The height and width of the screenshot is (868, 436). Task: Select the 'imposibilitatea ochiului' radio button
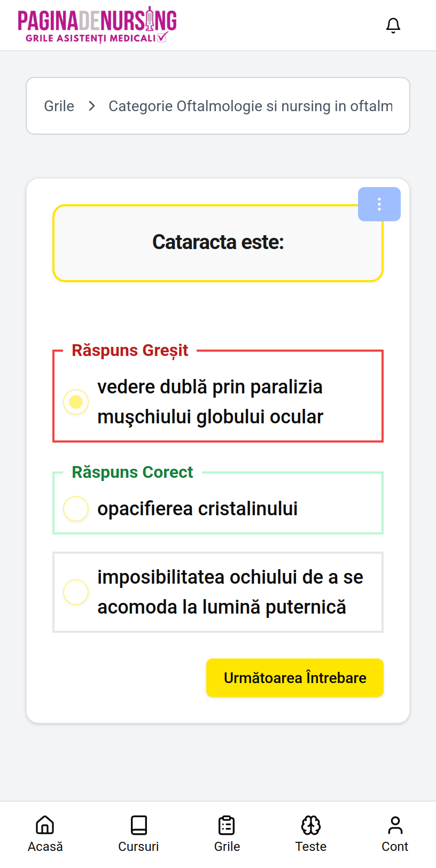[76, 592]
